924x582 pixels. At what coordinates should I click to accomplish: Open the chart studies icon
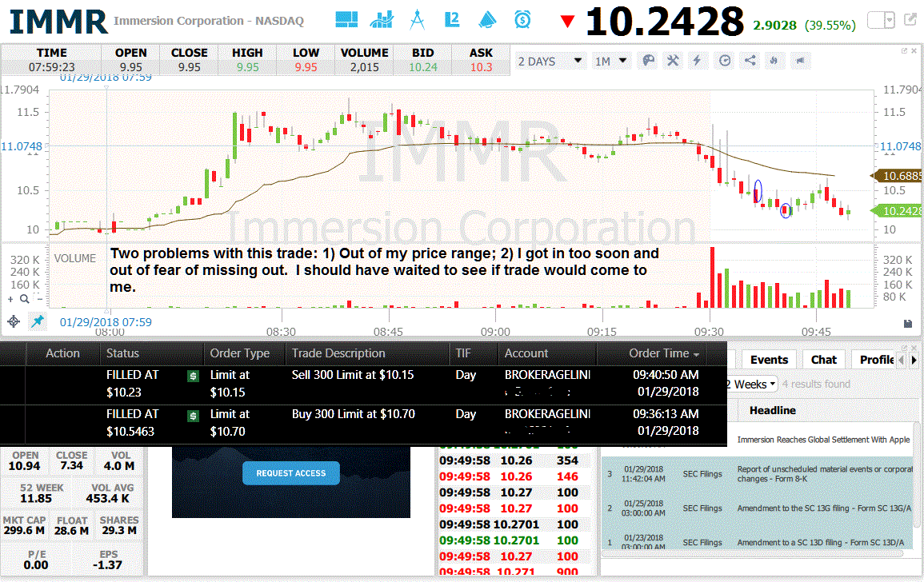click(x=382, y=19)
